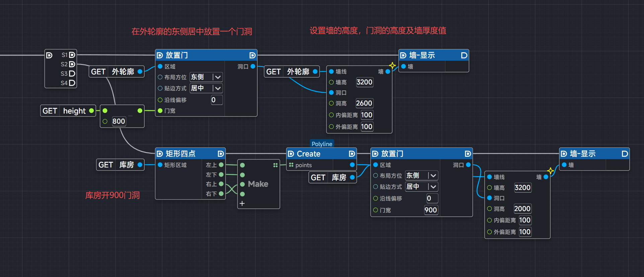Select the Polyline tab above Create node
This screenshot has height=277, width=644.
322,144
